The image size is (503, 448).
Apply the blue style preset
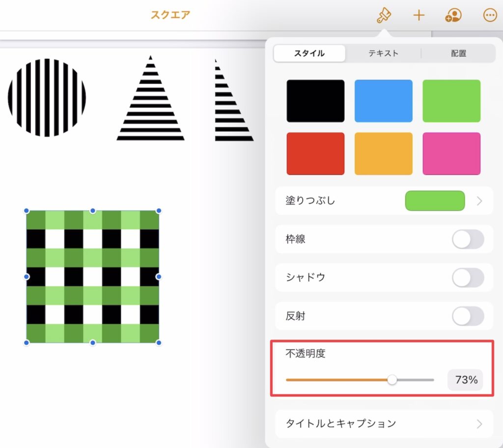pos(383,101)
